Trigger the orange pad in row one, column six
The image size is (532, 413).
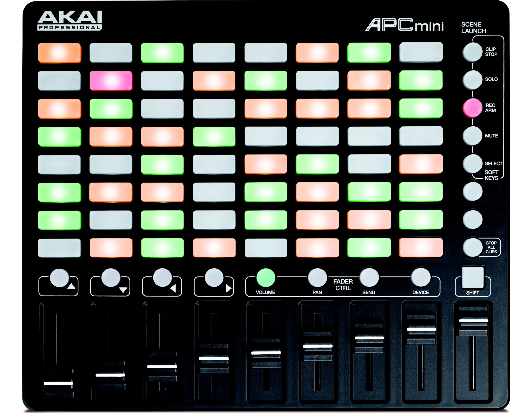pos(317,53)
